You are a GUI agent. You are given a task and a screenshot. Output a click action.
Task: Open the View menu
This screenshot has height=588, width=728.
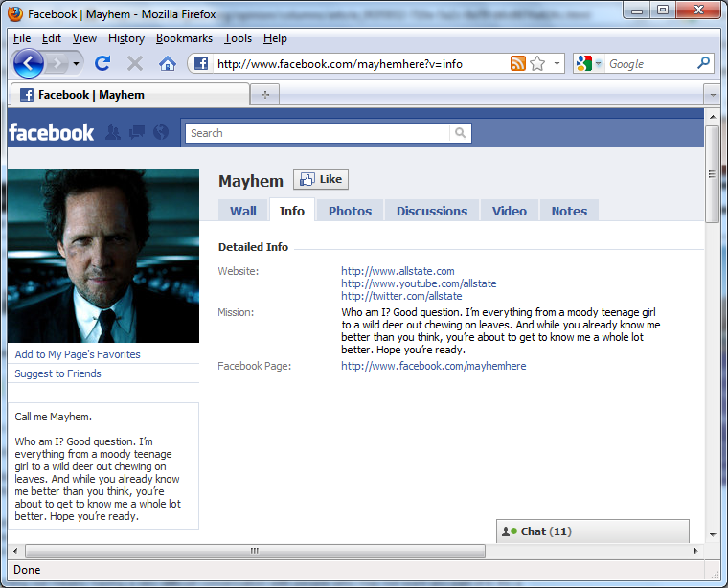tap(84, 38)
